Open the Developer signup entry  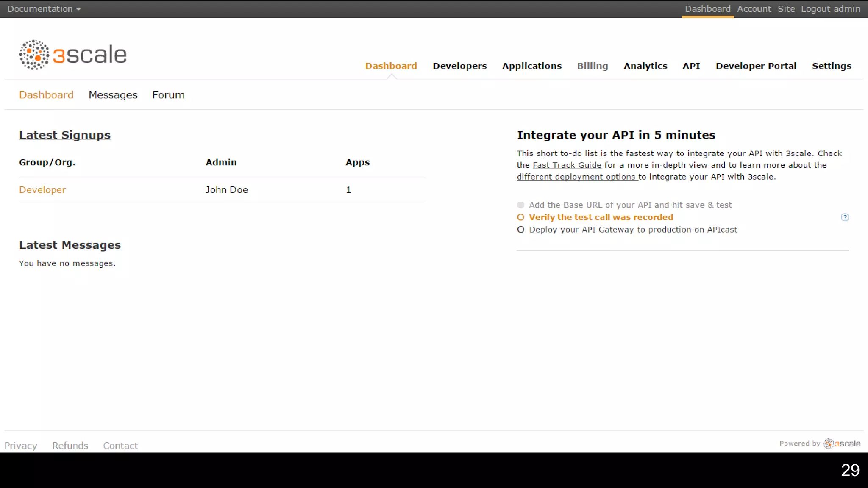tap(42, 190)
